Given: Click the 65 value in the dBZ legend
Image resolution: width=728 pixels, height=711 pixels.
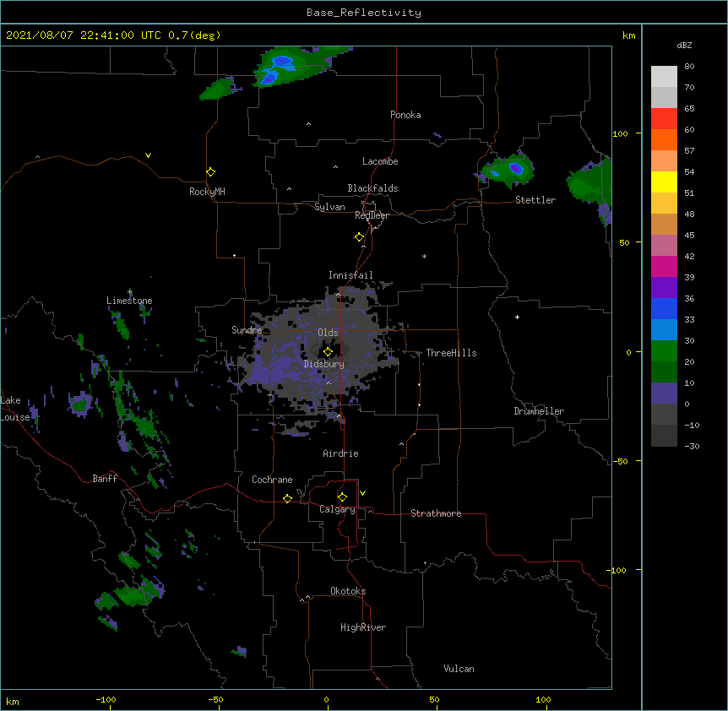Looking at the screenshot, I should pos(689,109).
